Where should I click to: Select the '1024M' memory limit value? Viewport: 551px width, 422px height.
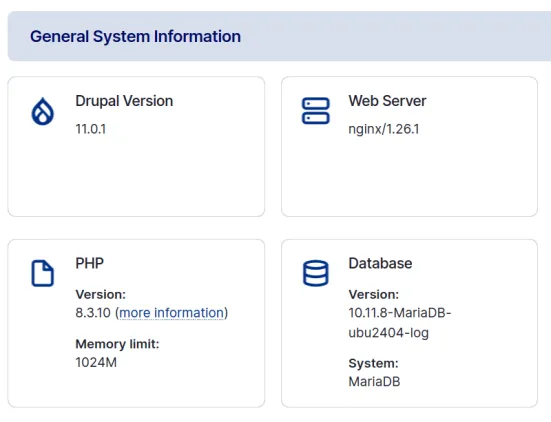click(96, 362)
